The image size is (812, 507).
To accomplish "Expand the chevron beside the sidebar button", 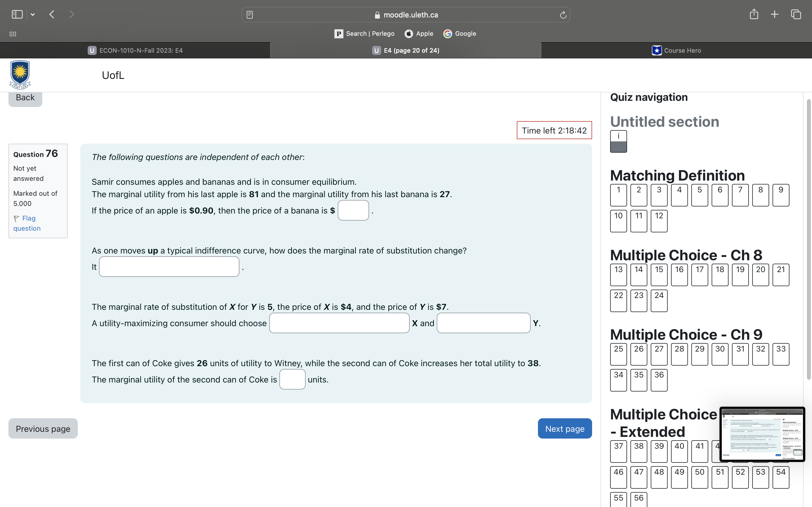I will [33, 14].
